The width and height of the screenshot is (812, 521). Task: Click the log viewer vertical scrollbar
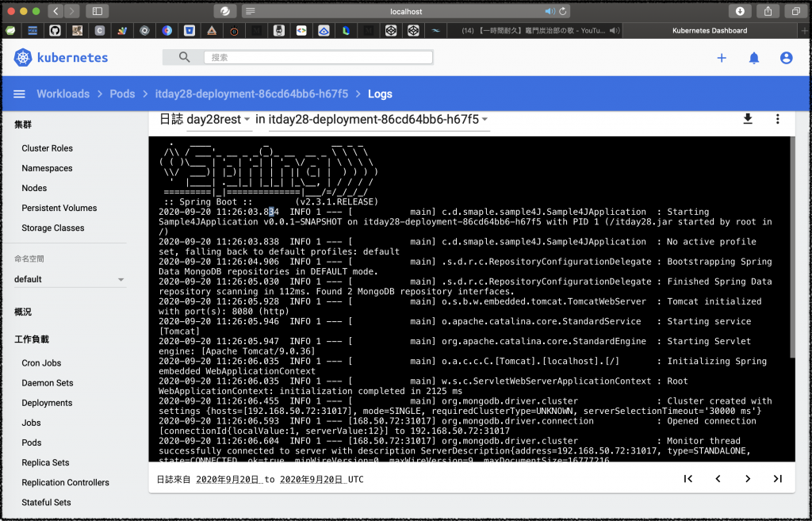[x=792, y=247]
